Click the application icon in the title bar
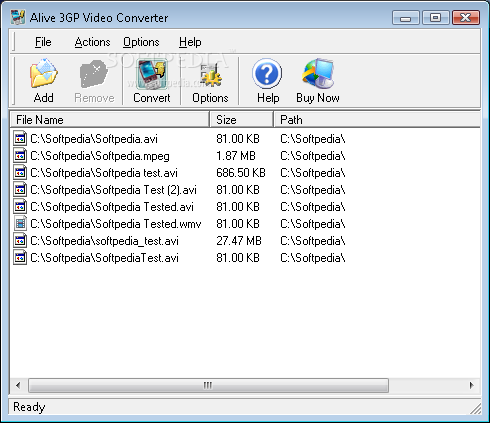The height and width of the screenshot is (423, 490). click(18, 17)
